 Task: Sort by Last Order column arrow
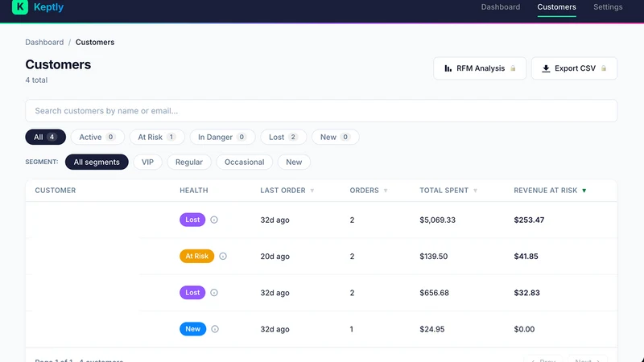312,191
